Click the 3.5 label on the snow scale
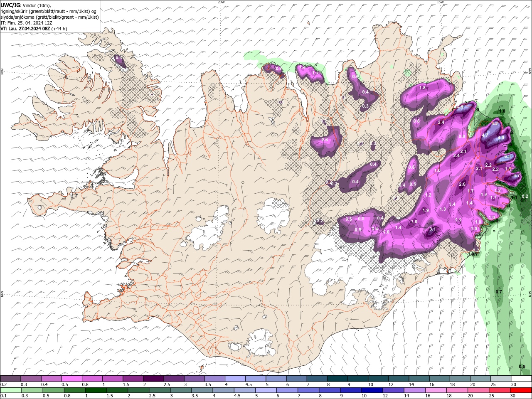 (x=207, y=384)
